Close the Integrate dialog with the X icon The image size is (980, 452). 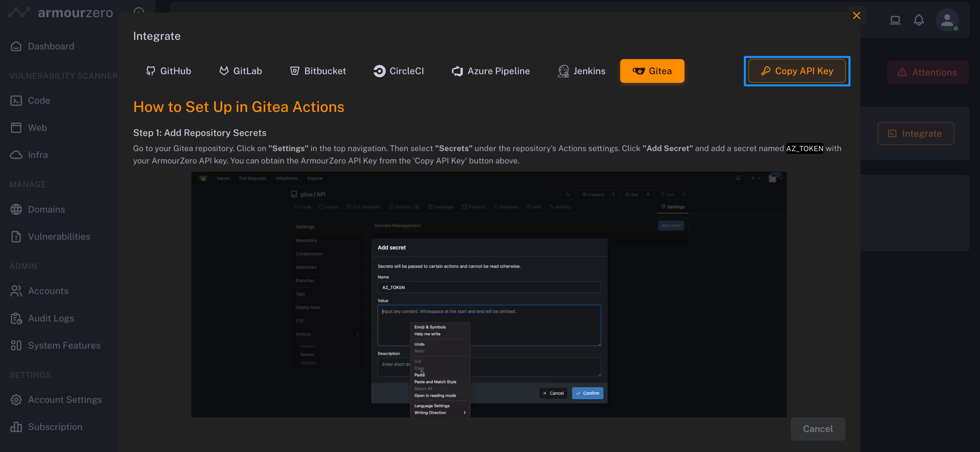(x=856, y=15)
